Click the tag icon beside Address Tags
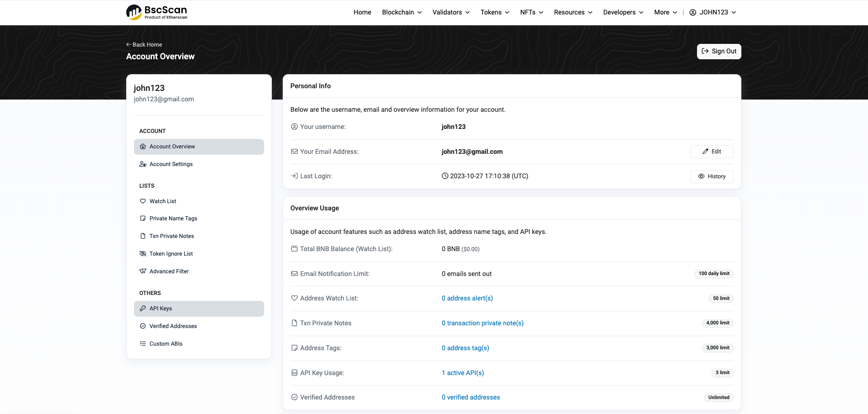868x414 pixels. click(294, 348)
